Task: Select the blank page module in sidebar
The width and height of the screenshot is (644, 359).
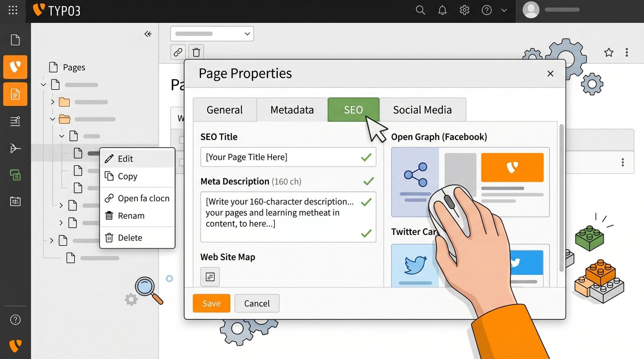Action: (15, 40)
